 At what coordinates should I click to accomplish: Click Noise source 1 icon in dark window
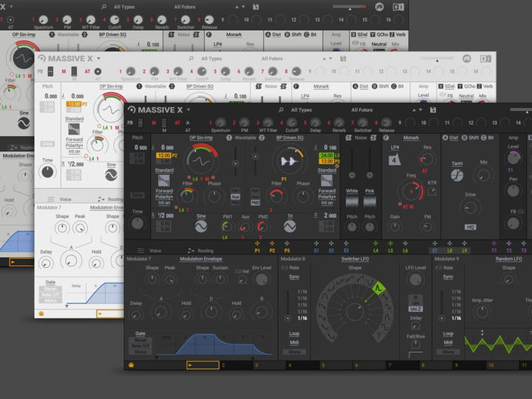(348, 138)
